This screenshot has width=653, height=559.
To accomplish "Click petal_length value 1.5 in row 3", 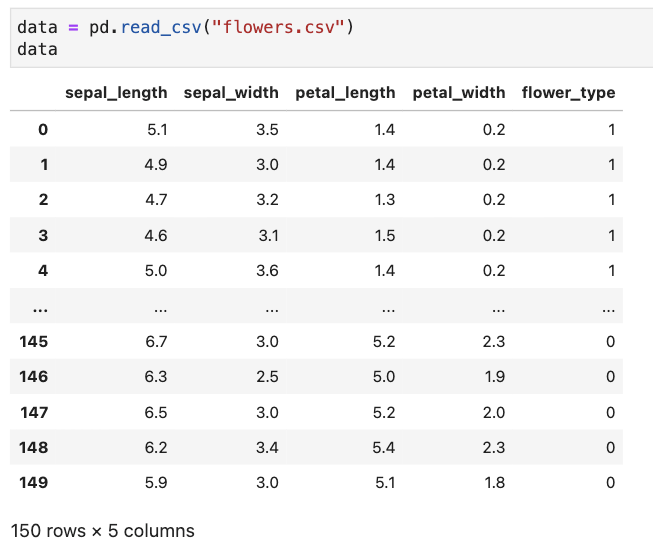I will (x=385, y=235).
